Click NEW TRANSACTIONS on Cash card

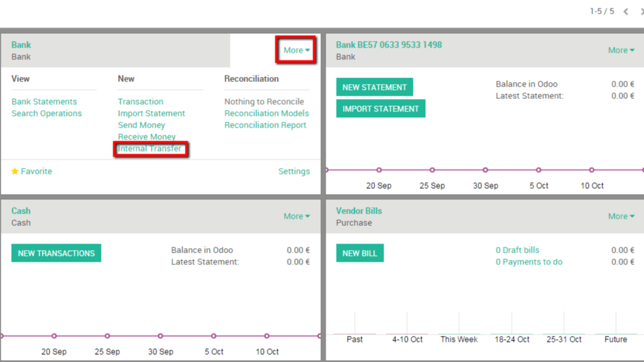tap(57, 253)
